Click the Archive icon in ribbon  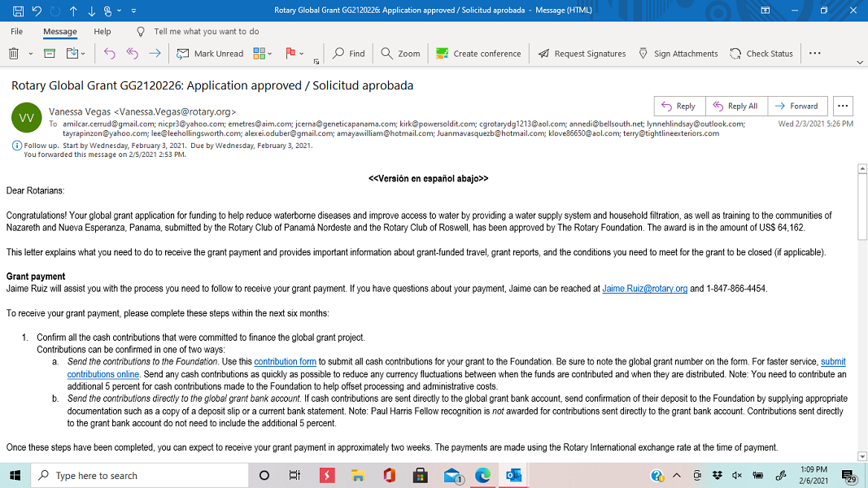pos(50,54)
